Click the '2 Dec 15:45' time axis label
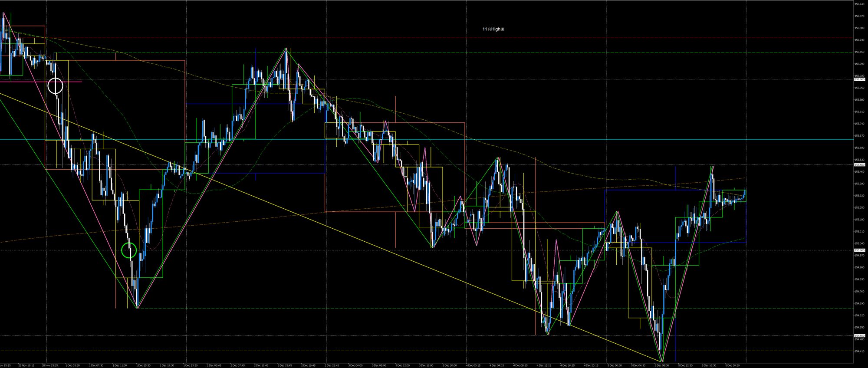Screen dimensions: 868x368 pos(284,365)
